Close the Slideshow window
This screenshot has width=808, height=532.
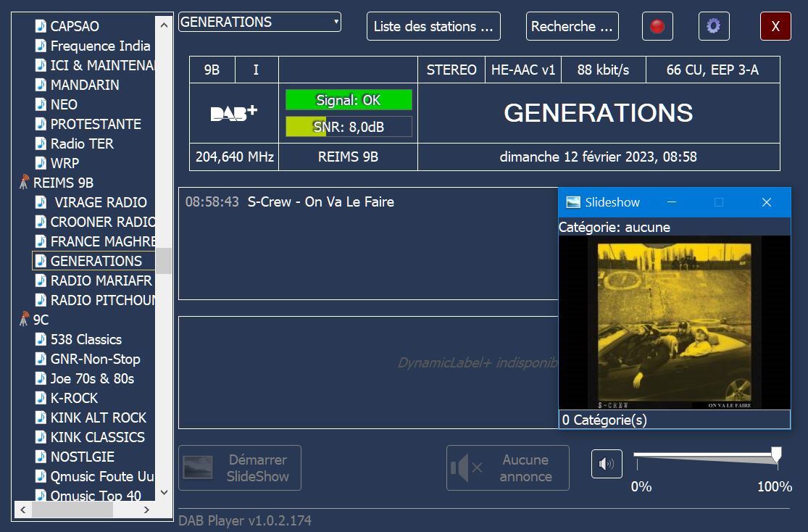(767, 202)
